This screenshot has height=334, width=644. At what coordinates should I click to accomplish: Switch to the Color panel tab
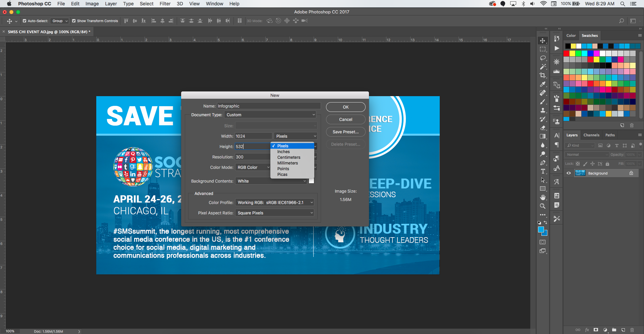coord(571,36)
